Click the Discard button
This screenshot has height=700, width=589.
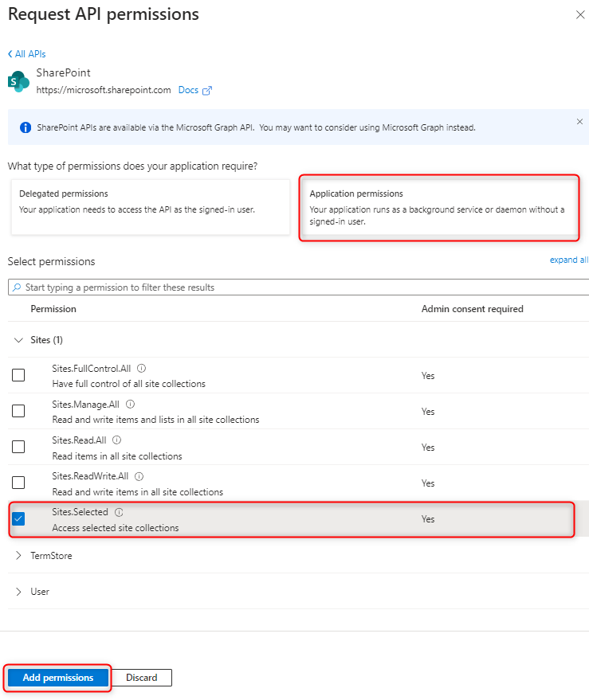point(142,677)
